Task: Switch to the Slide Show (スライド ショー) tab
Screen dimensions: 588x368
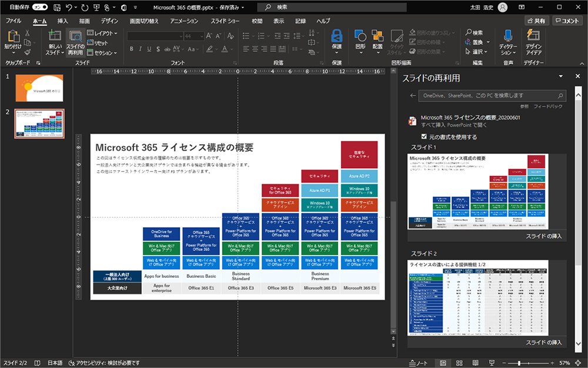Action: (225, 21)
